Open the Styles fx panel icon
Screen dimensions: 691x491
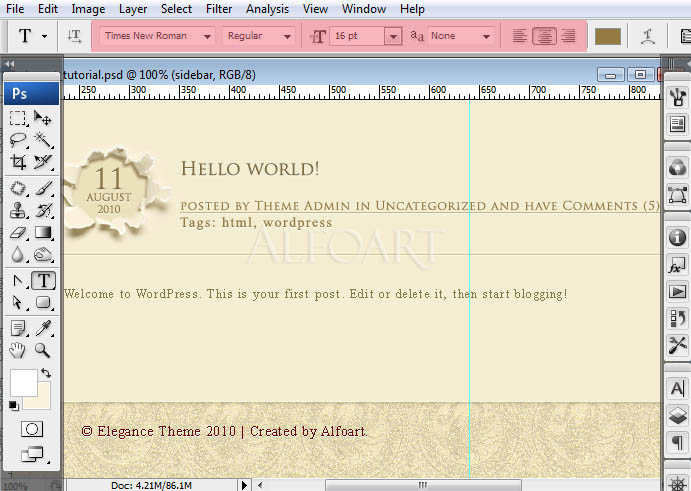pyautogui.click(x=677, y=265)
